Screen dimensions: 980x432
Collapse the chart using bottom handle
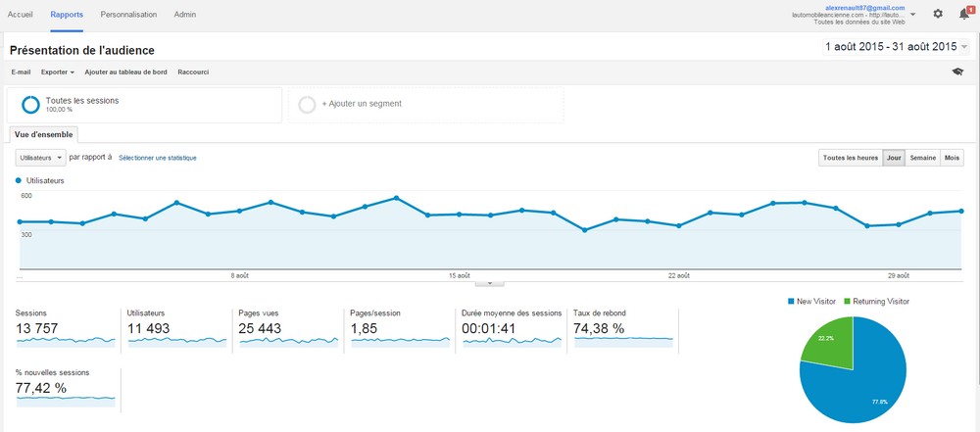pos(489,283)
